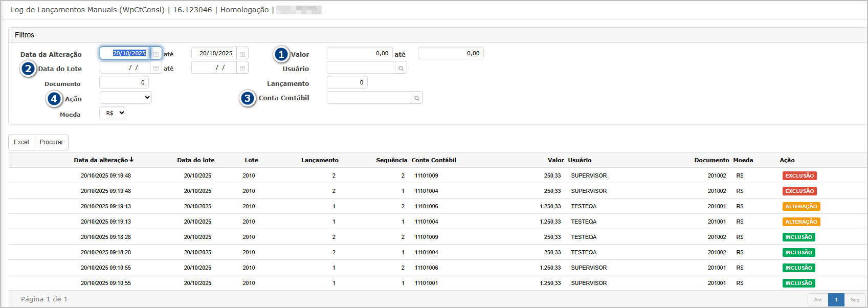Click the Ant previous page button
Screen dimensions: 868x308
pos(818,300)
